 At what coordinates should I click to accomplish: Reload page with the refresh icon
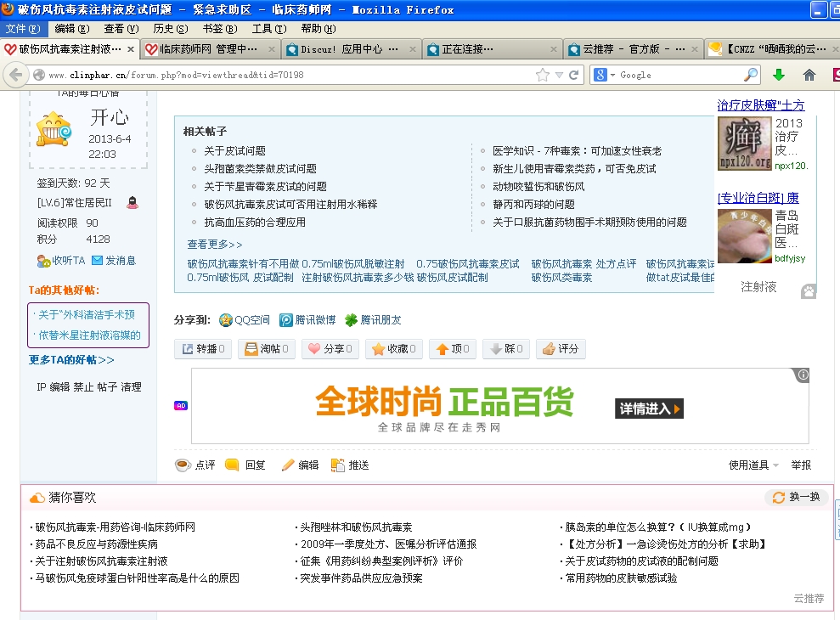pyautogui.click(x=574, y=75)
